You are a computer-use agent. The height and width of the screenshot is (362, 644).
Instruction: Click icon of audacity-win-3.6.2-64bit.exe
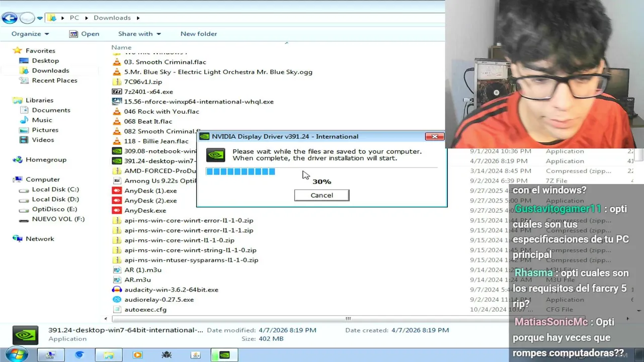coord(117,290)
